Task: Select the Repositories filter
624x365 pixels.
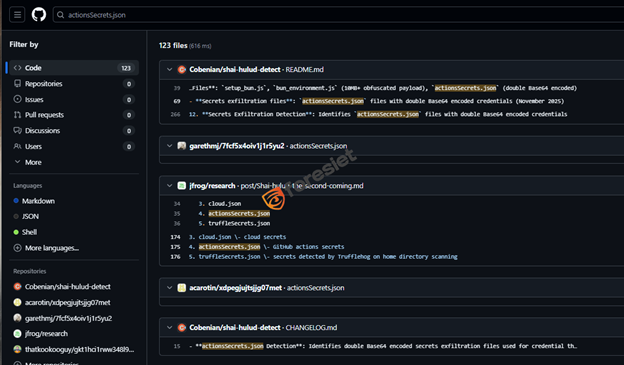Action: [x=74, y=84]
